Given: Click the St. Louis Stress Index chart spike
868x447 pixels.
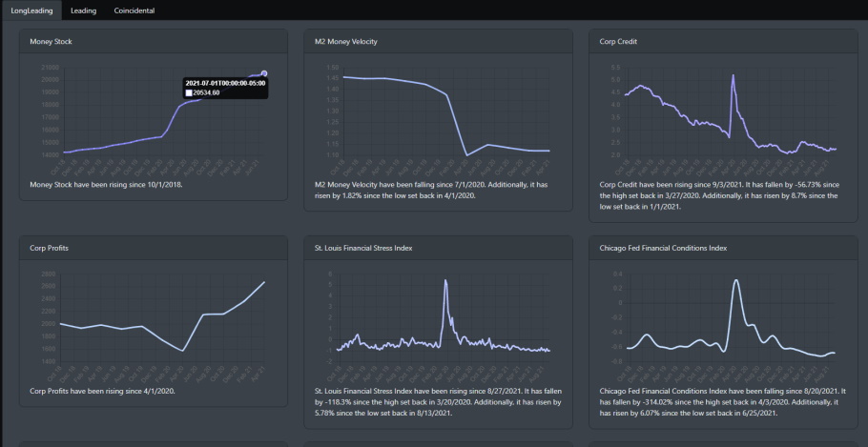Looking at the screenshot, I should tap(445, 280).
